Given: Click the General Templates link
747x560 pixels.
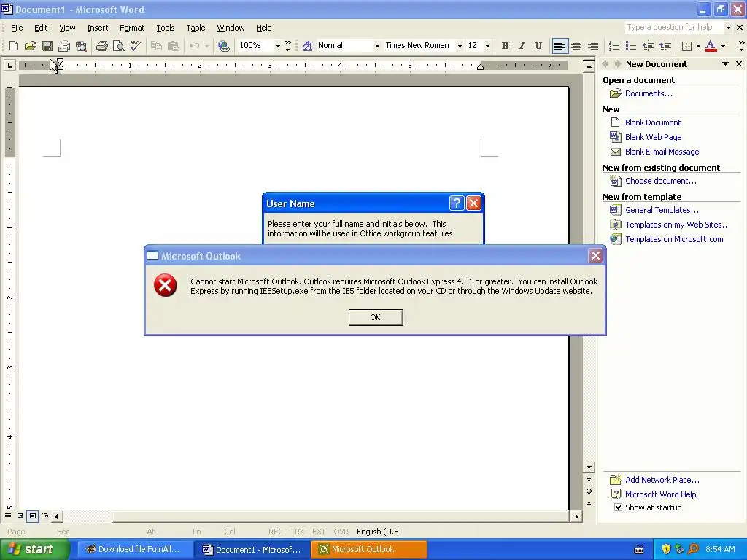Looking at the screenshot, I should point(662,210).
